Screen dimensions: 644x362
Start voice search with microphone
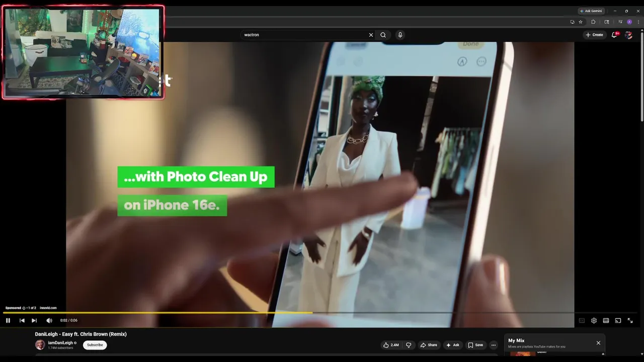400,35
